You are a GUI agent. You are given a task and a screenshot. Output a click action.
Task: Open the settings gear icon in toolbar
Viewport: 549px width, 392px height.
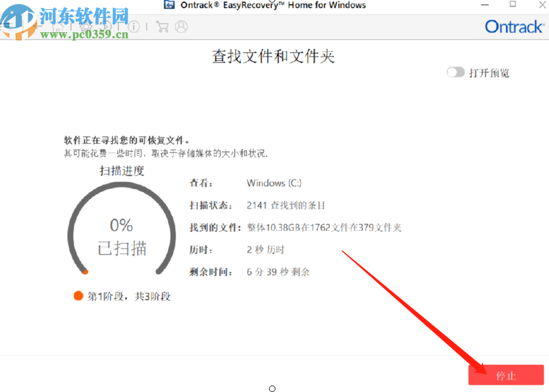point(86,26)
